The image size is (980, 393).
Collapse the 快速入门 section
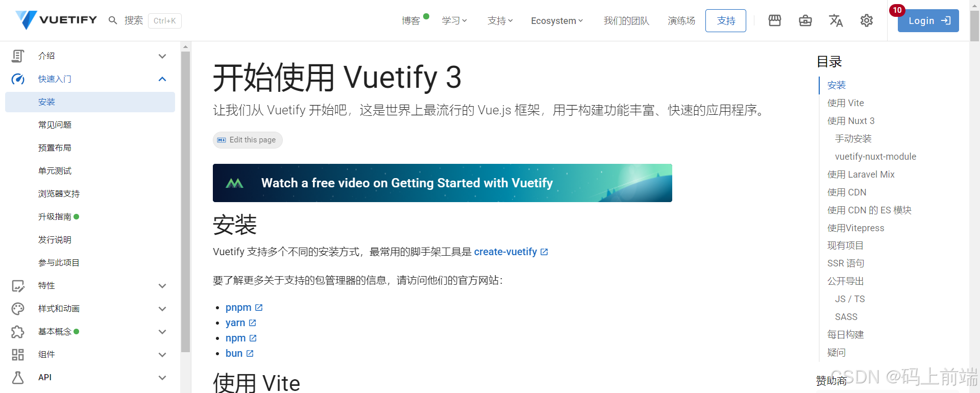point(162,79)
